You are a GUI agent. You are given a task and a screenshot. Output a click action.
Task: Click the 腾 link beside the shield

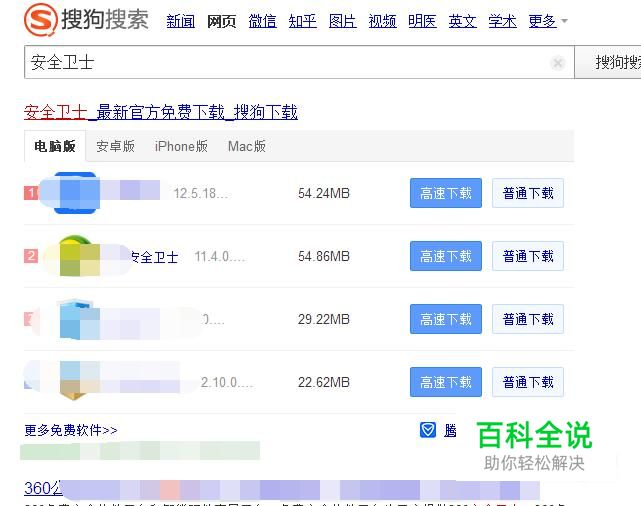pyautogui.click(x=450, y=430)
